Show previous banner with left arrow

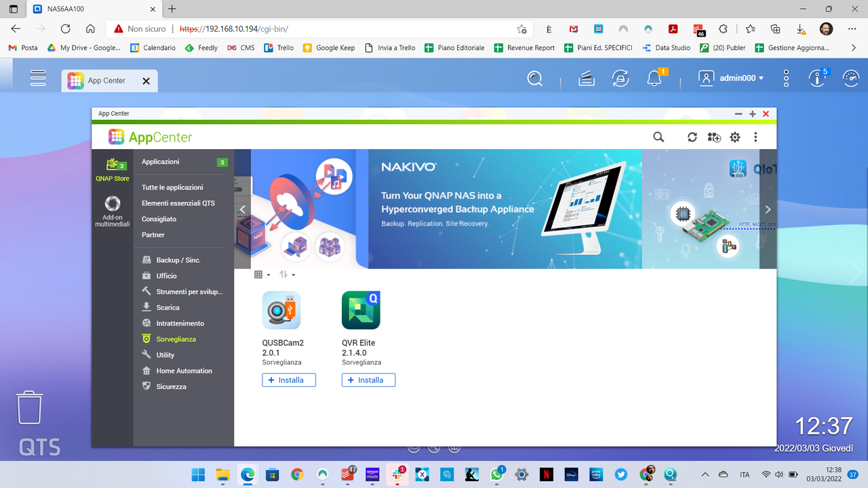coord(243,209)
